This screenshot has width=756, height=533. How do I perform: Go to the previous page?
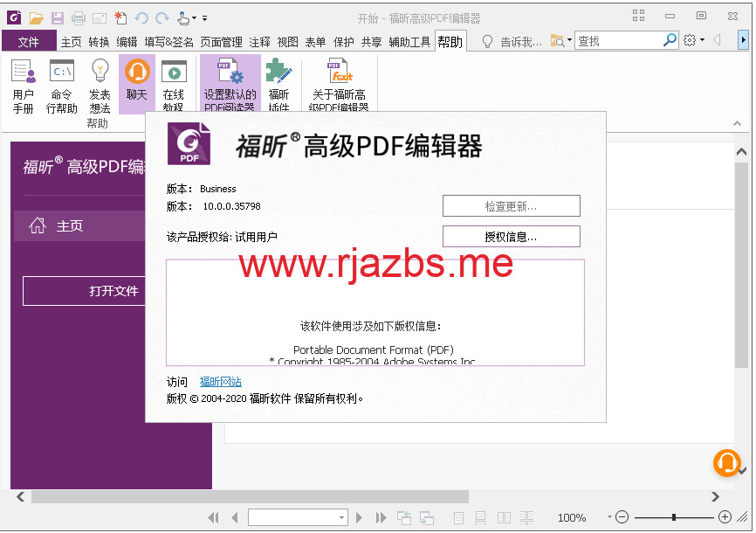235,518
